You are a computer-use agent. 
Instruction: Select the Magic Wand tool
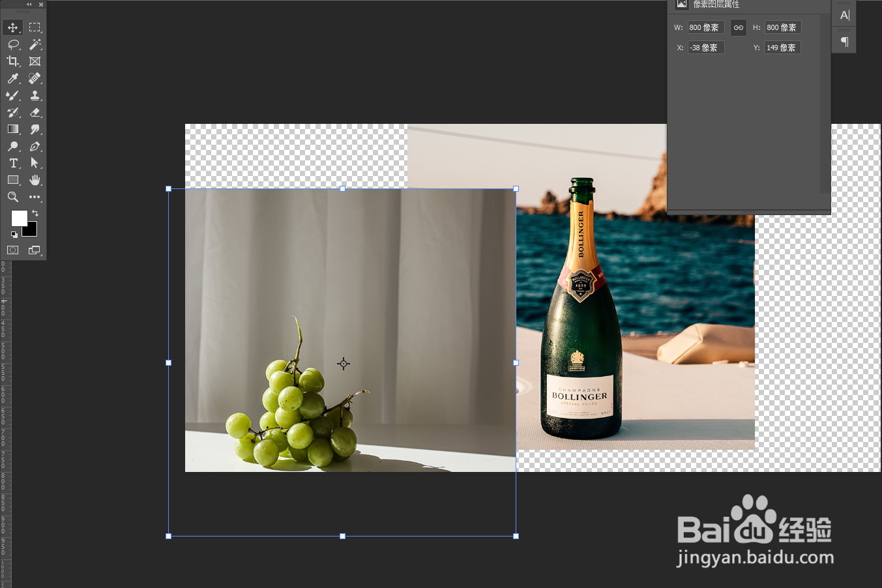point(35,44)
